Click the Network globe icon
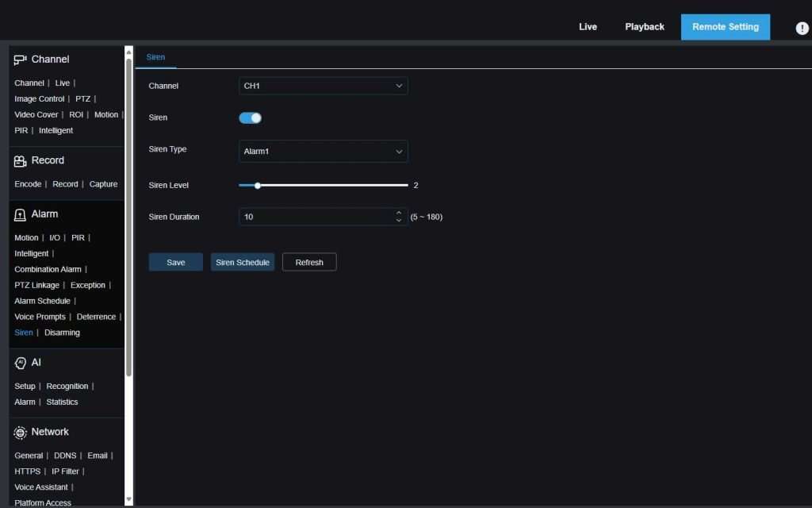The image size is (812, 508). tap(21, 433)
